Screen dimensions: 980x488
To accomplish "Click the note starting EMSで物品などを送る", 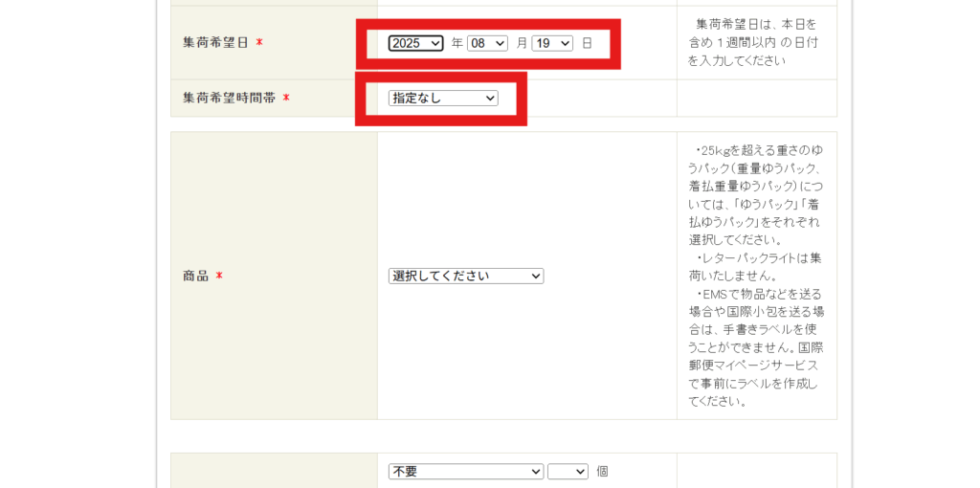I will (755, 346).
